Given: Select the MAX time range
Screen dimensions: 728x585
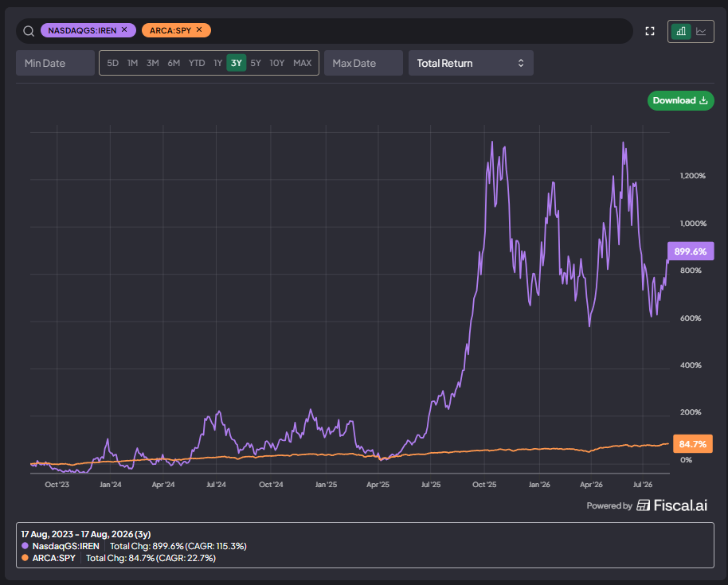Looking at the screenshot, I should click(303, 63).
